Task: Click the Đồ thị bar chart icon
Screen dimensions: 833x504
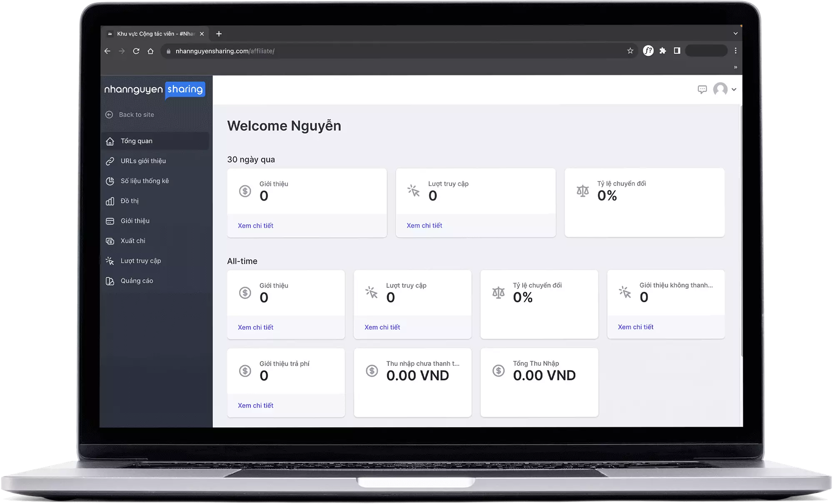Action: click(110, 201)
